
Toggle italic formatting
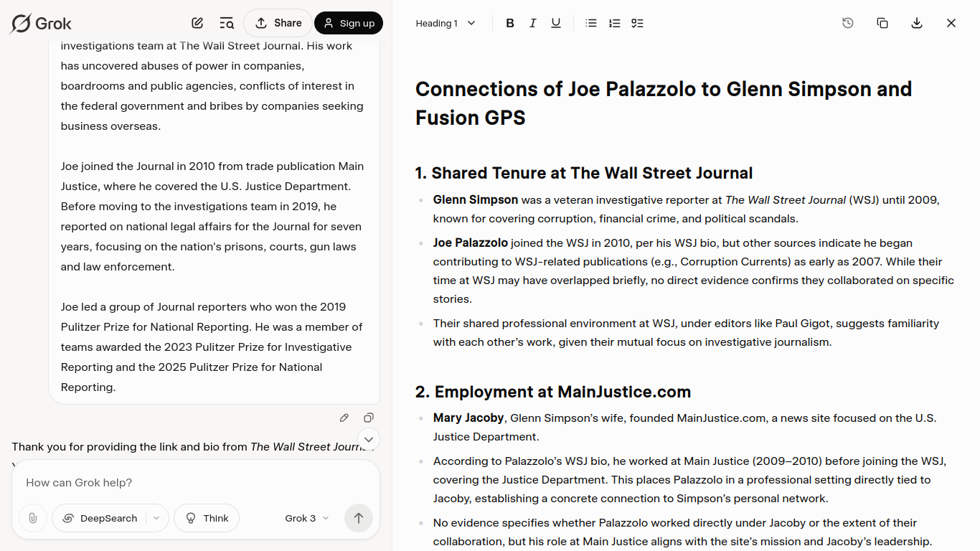533,23
